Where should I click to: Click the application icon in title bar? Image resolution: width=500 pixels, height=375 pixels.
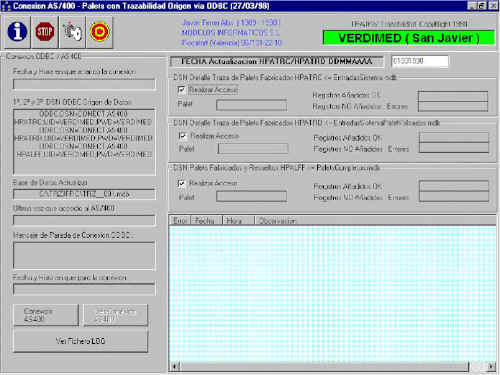point(6,6)
